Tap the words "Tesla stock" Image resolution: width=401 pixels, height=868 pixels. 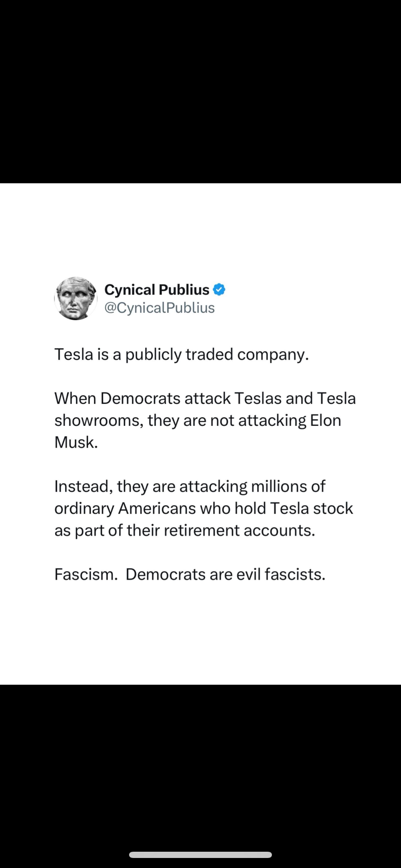(x=311, y=509)
